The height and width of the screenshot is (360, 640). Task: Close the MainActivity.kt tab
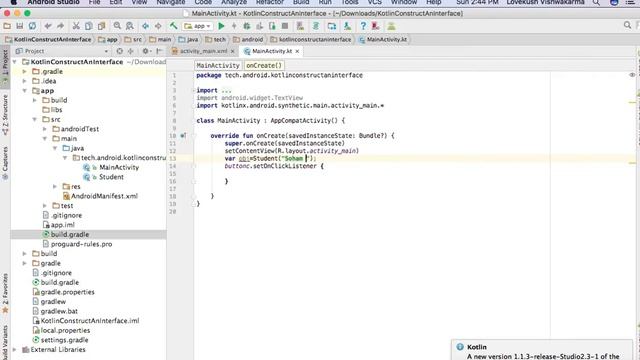(297, 51)
